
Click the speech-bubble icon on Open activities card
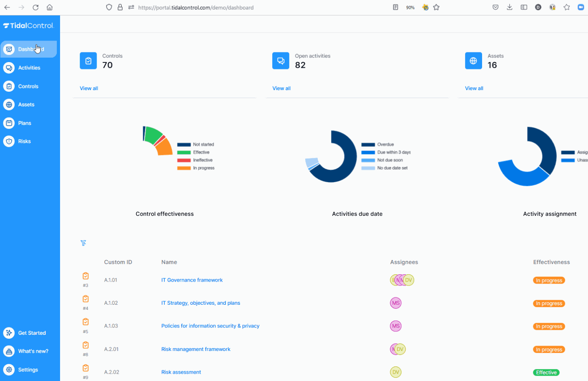281,60
